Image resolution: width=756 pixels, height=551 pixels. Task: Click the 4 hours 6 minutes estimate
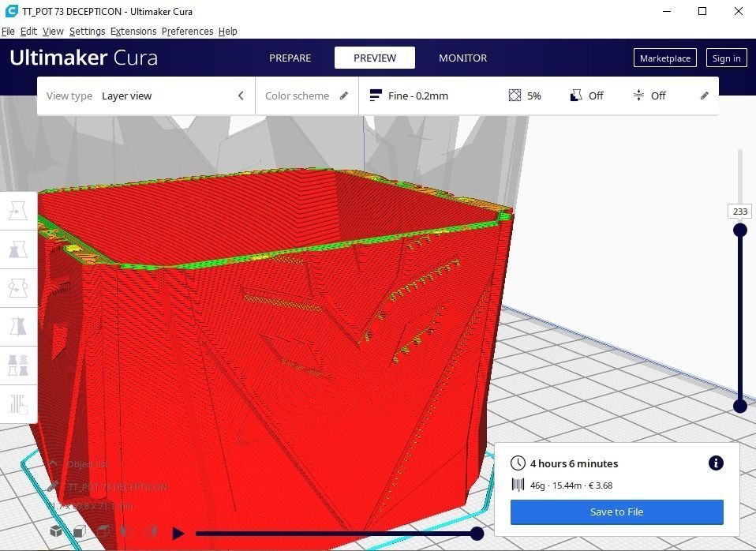pos(574,463)
